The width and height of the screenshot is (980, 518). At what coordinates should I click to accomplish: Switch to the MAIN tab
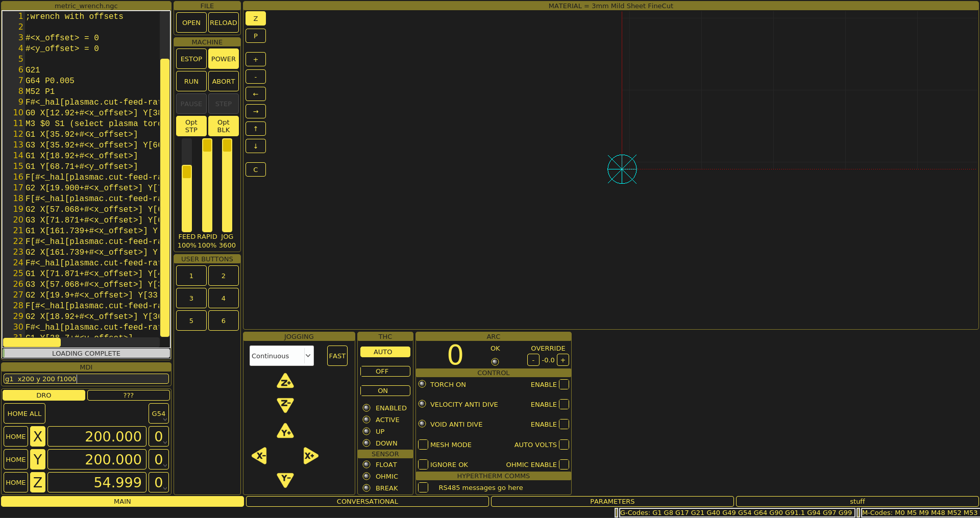pos(122,501)
